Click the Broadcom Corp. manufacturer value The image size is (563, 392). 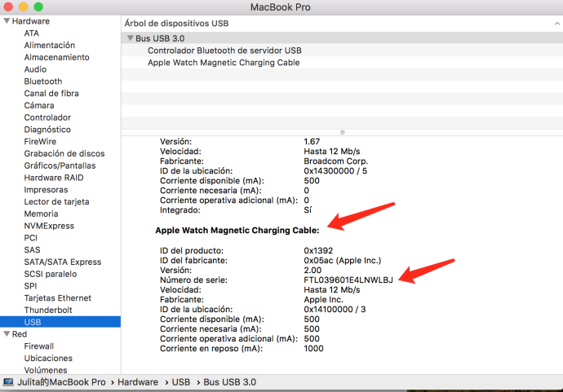pyautogui.click(x=335, y=161)
